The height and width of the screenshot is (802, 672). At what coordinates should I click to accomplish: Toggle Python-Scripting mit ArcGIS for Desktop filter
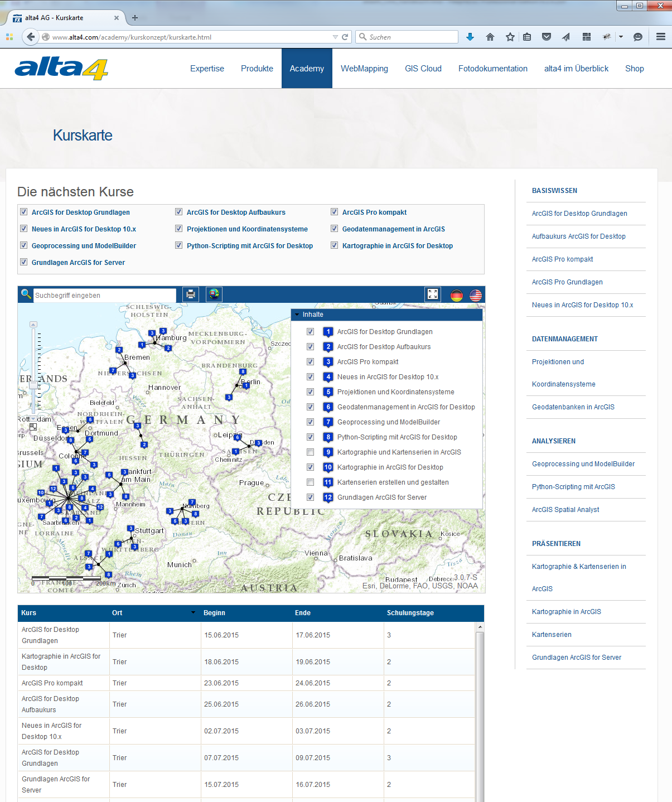(x=179, y=245)
